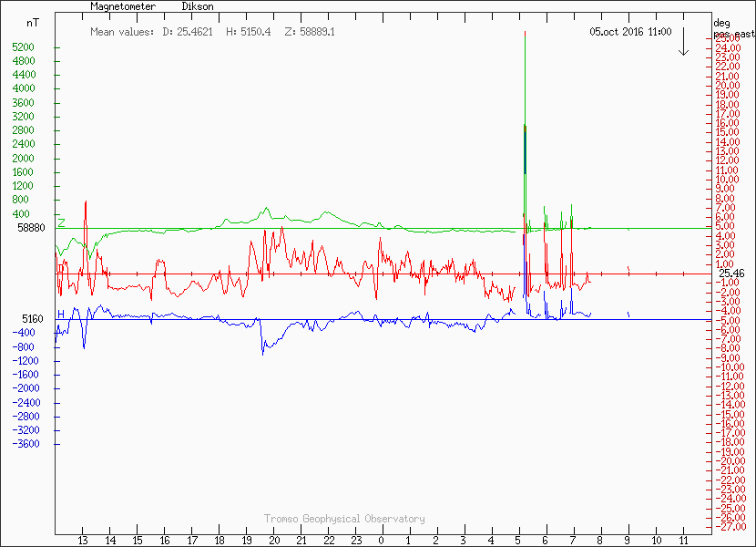Click the 58880 Z baseline value

click(x=31, y=228)
